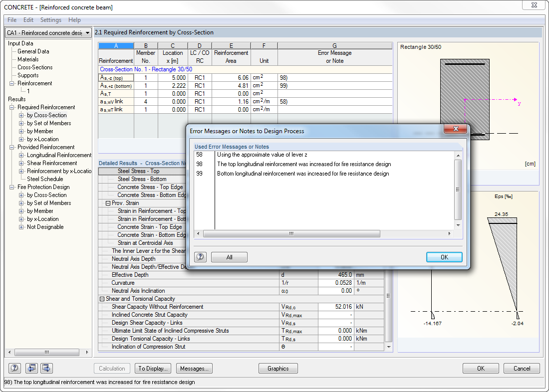The height and width of the screenshot is (392, 549).
Task: Select Materials in the navigator
Action: tap(28, 59)
